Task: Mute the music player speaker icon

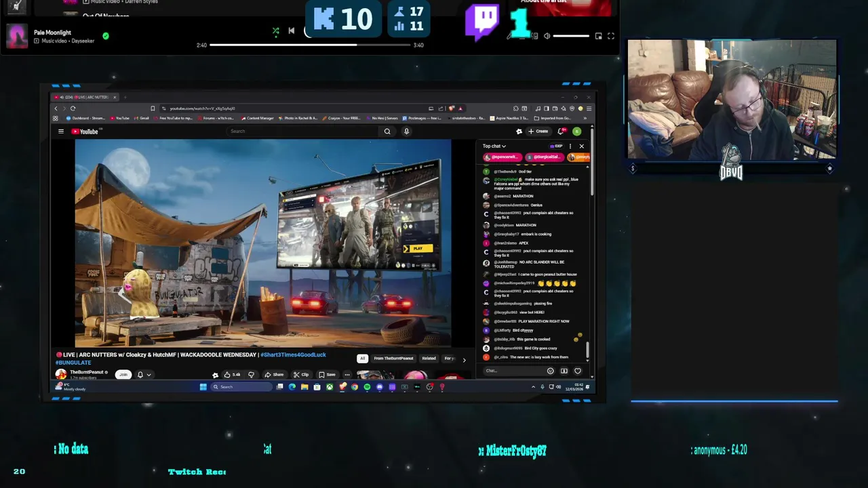Action: tap(547, 36)
